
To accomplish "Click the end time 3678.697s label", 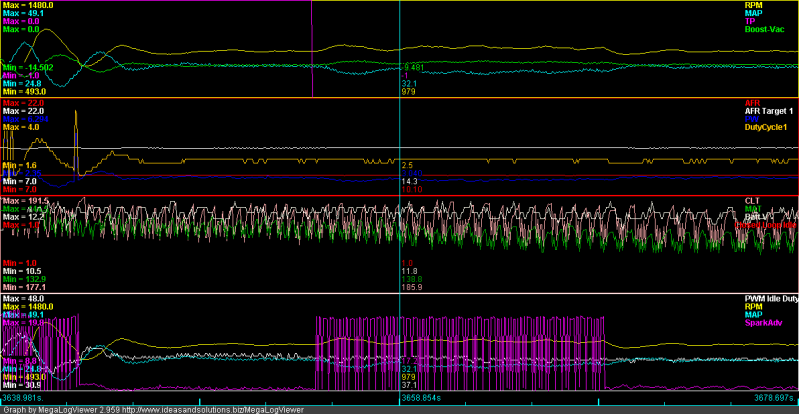I will [775, 397].
